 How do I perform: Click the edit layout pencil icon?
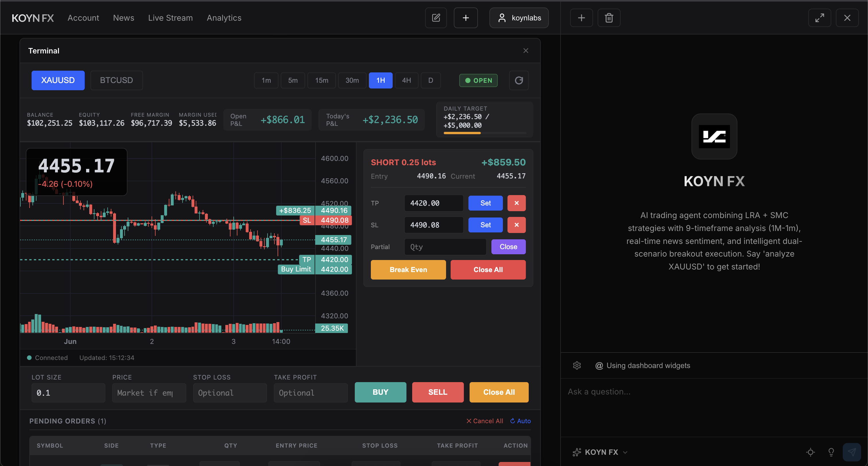[x=436, y=18]
